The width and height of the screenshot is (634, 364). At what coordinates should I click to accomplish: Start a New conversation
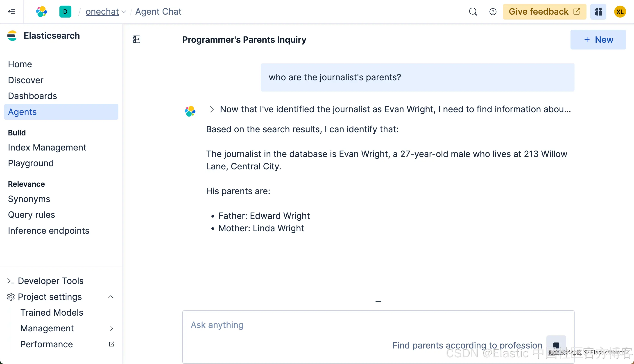(598, 40)
